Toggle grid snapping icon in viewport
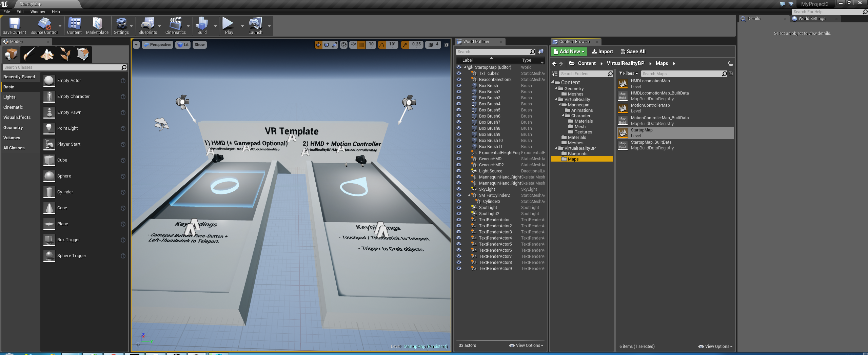 coord(361,45)
